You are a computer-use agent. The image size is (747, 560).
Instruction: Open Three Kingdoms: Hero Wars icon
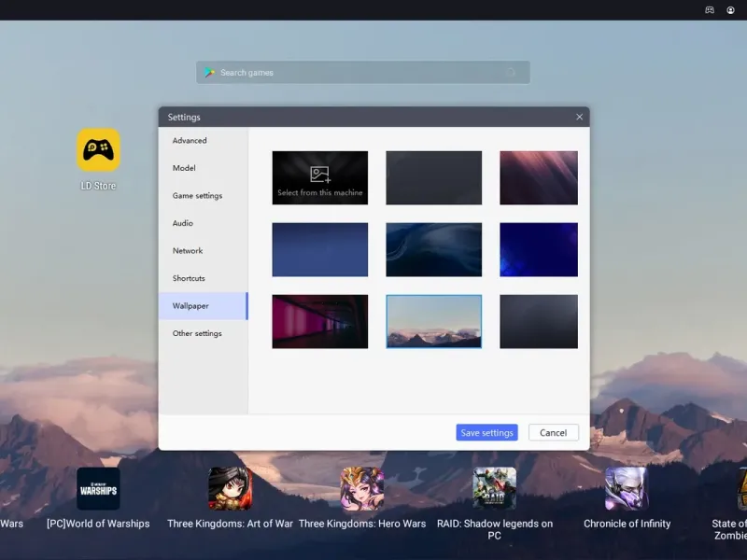click(362, 488)
